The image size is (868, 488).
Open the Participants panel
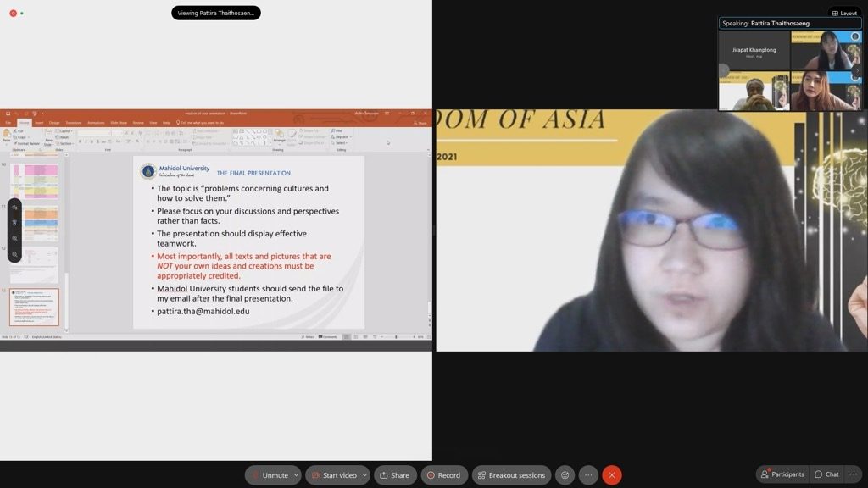pyautogui.click(x=782, y=474)
